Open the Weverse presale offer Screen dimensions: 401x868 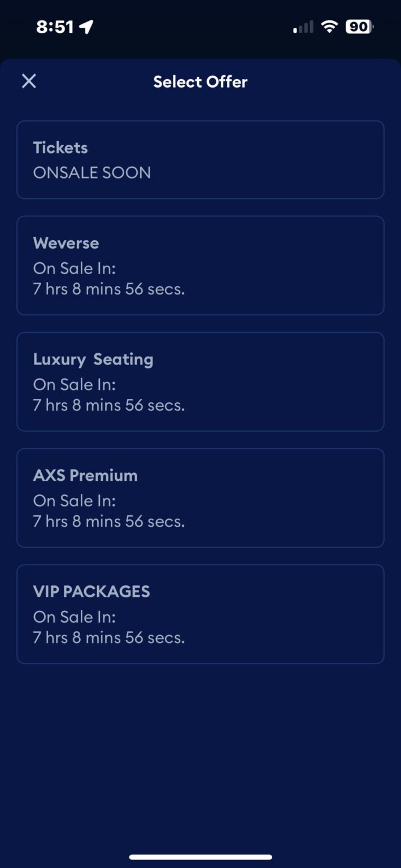click(200, 265)
